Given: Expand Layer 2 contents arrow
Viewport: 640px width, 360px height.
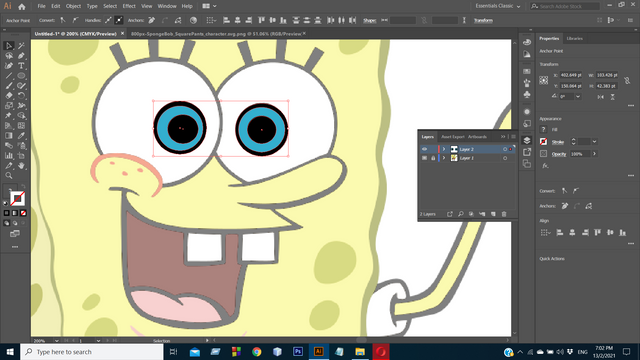Looking at the screenshot, I should click(x=444, y=149).
